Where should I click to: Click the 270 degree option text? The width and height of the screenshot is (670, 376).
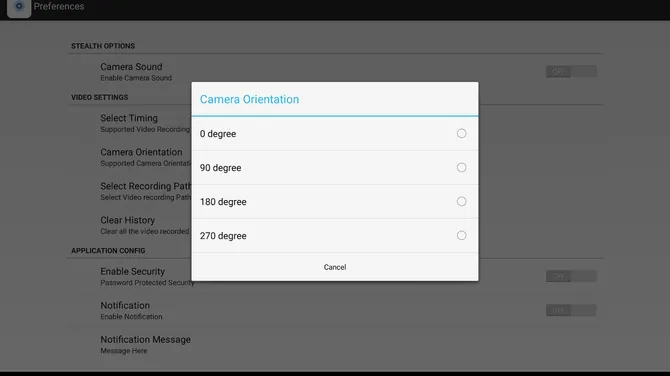click(223, 236)
